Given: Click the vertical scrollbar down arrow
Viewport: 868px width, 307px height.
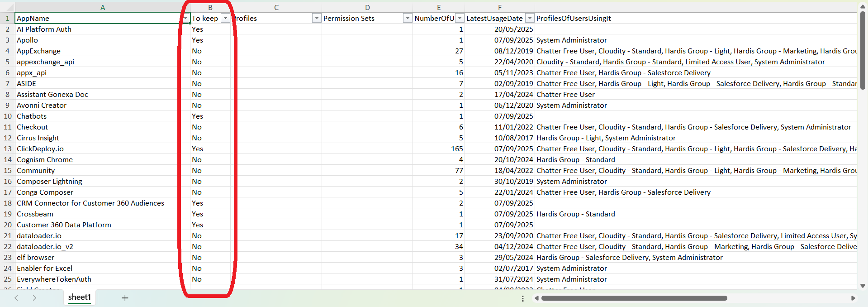Looking at the screenshot, I should pos(863,286).
